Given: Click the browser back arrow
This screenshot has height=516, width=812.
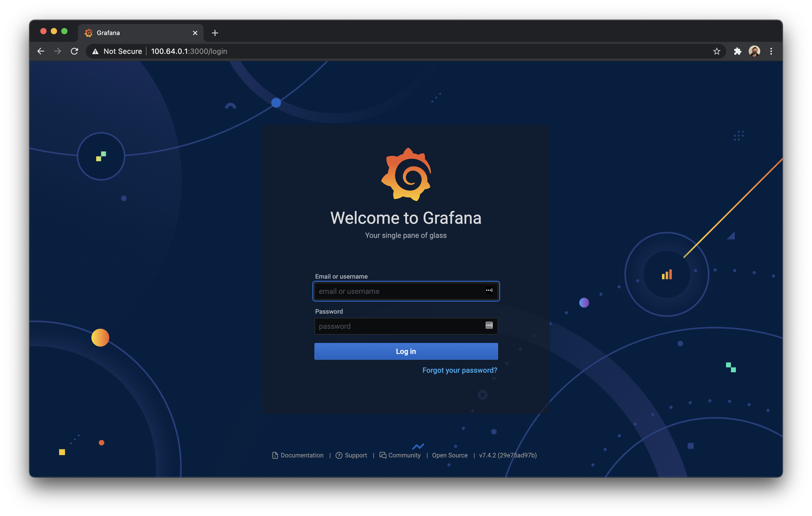Looking at the screenshot, I should (x=41, y=51).
